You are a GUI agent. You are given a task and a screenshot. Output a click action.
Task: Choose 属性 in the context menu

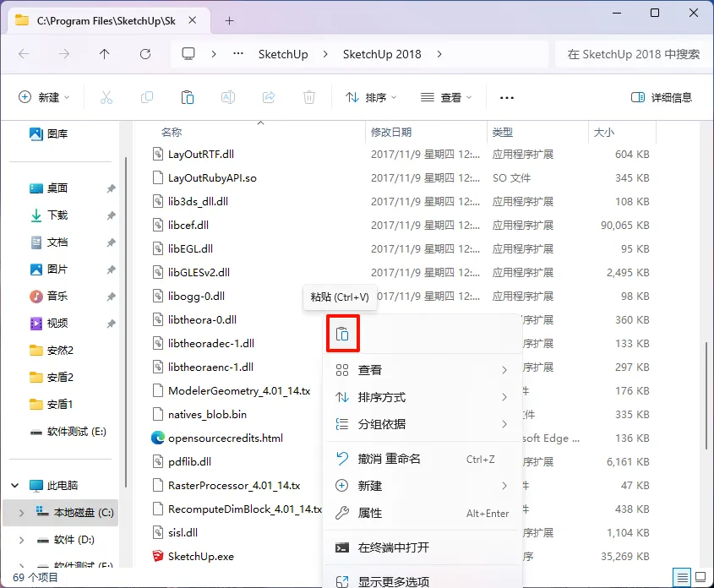click(422, 513)
